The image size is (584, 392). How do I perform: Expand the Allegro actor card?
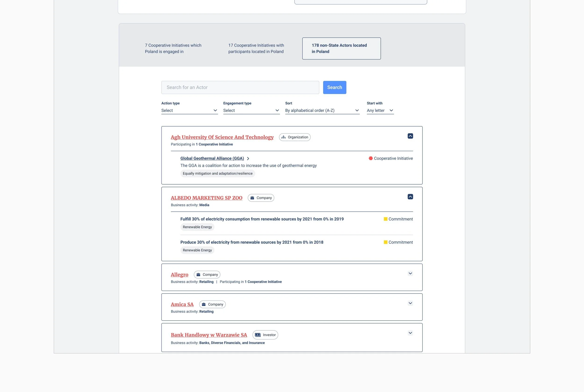(x=410, y=273)
